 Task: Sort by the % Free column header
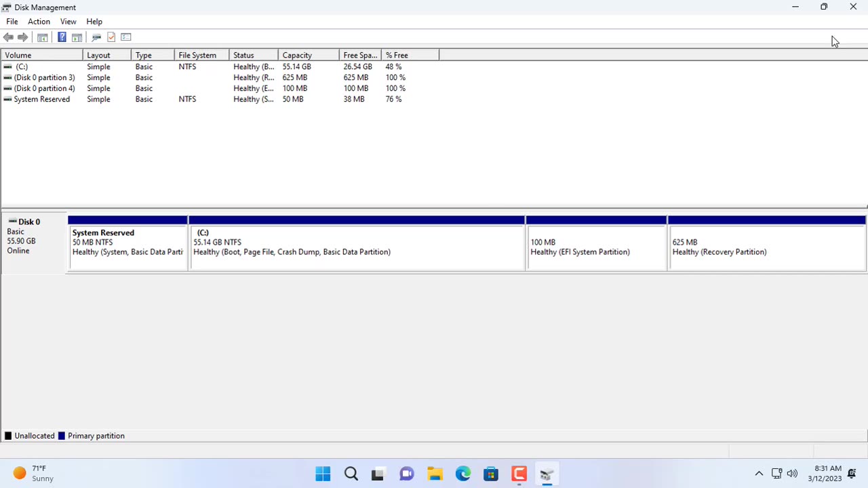[410, 55]
